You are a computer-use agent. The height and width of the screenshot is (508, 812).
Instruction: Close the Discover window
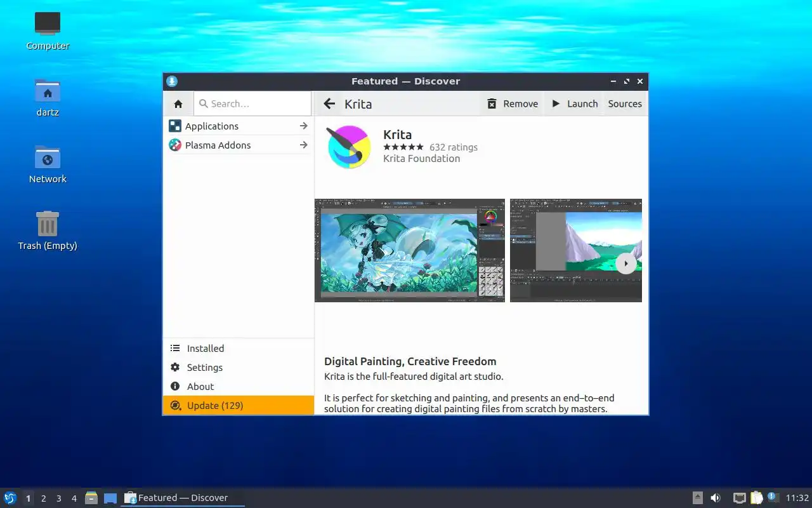point(640,81)
